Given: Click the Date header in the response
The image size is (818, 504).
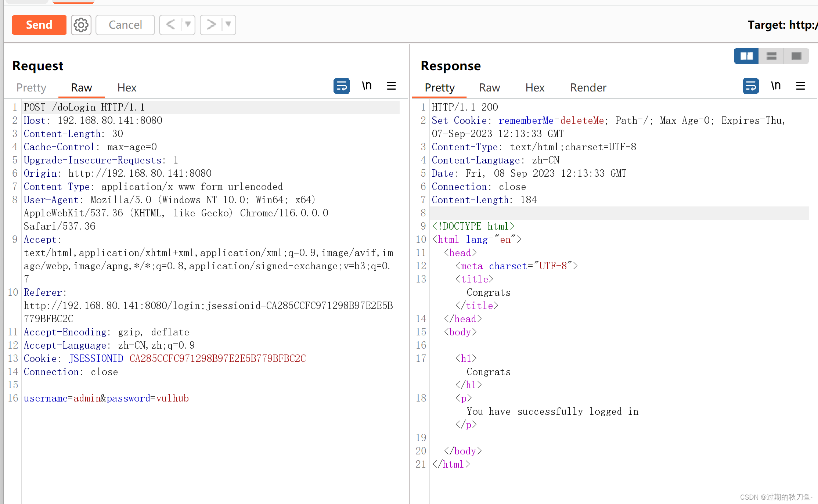Looking at the screenshot, I should coord(529,173).
